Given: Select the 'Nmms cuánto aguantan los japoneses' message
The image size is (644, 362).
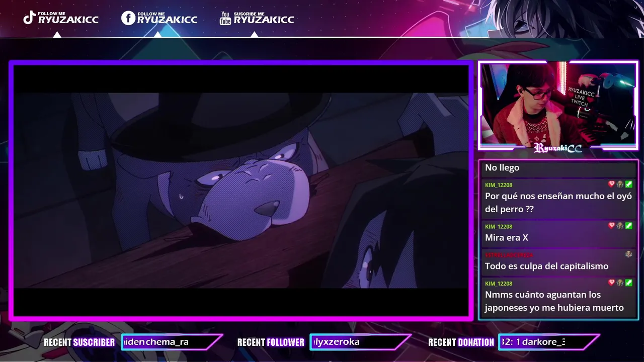Looking at the screenshot, I should (x=554, y=301).
